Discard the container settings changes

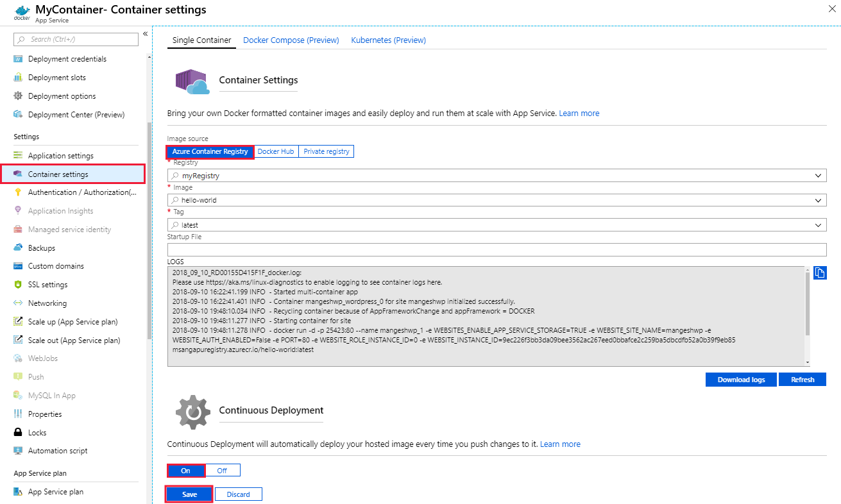(x=238, y=494)
